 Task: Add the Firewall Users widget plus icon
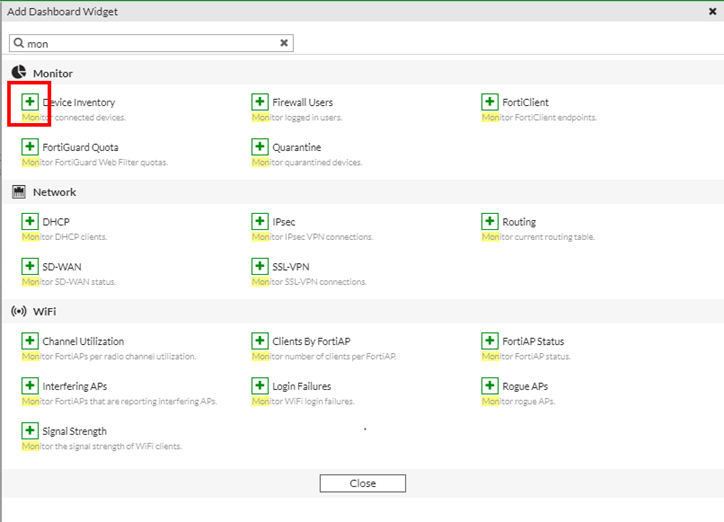[260, 102]
